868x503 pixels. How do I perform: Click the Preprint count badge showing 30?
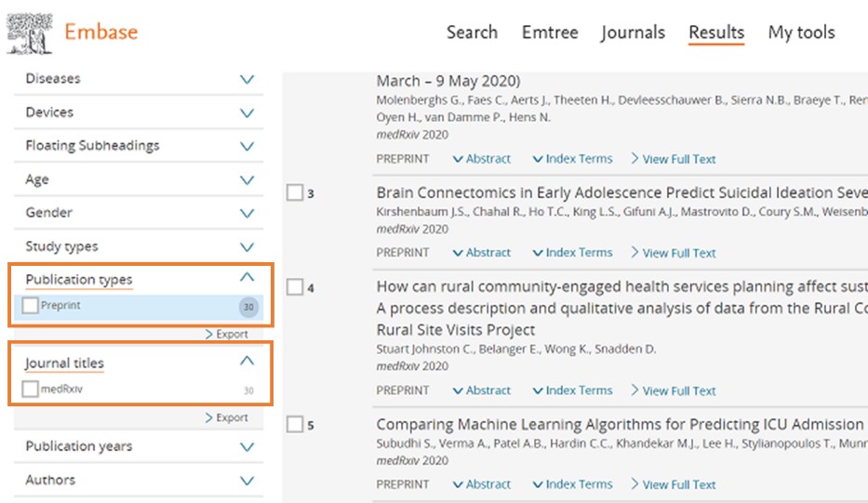[x=247, y=307]
